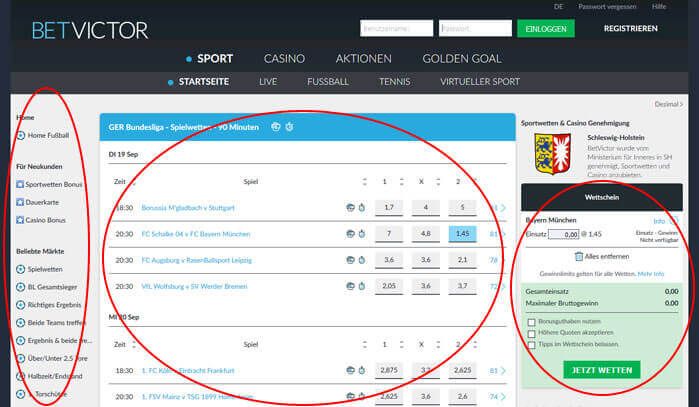
Task: Select the LIVE sub-navigation item
Action: (268, 82)
